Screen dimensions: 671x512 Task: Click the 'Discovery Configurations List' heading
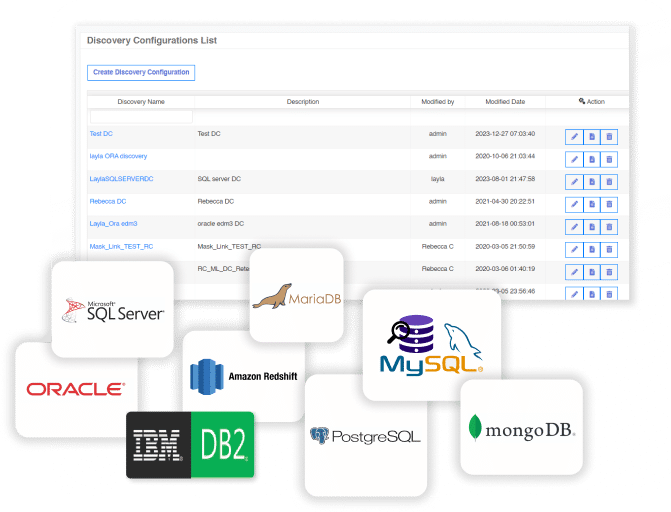152,40
